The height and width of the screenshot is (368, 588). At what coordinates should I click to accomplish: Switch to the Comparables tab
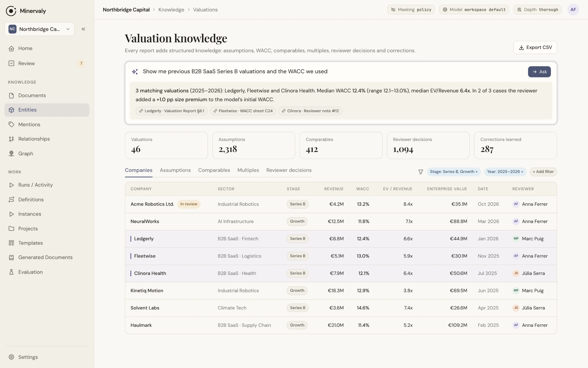[x=214, y=170]
